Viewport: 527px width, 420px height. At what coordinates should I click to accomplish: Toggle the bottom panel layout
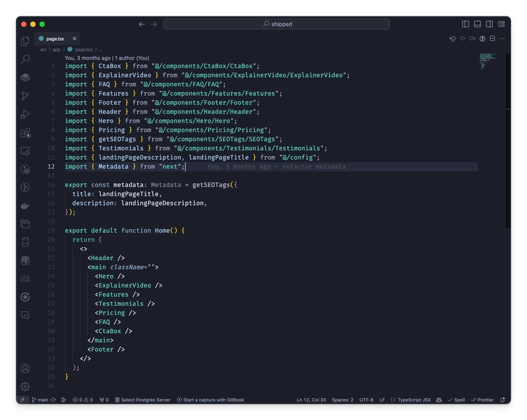coord(477,24)
